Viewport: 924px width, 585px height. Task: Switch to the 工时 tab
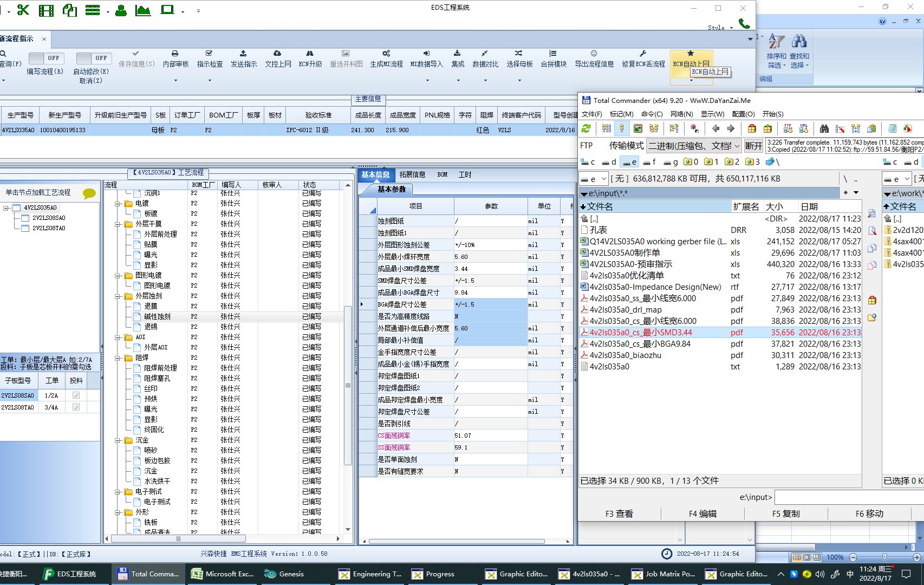(465, 174)
